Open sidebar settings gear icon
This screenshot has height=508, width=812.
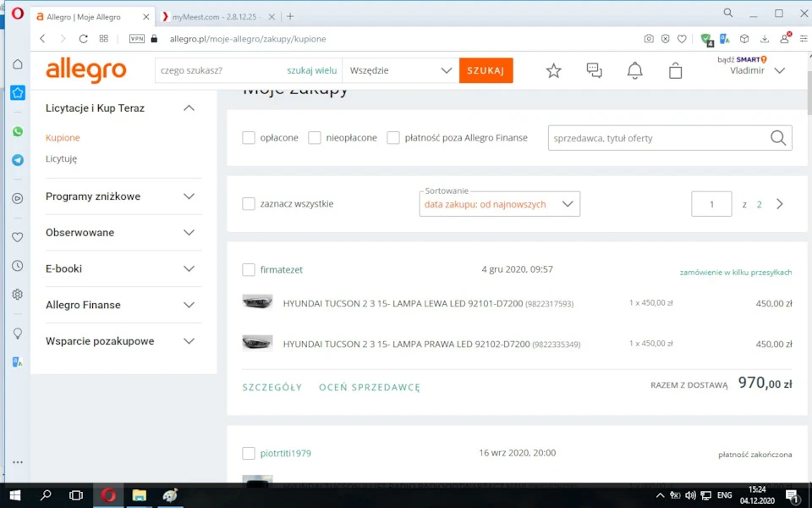pos(18,295)
